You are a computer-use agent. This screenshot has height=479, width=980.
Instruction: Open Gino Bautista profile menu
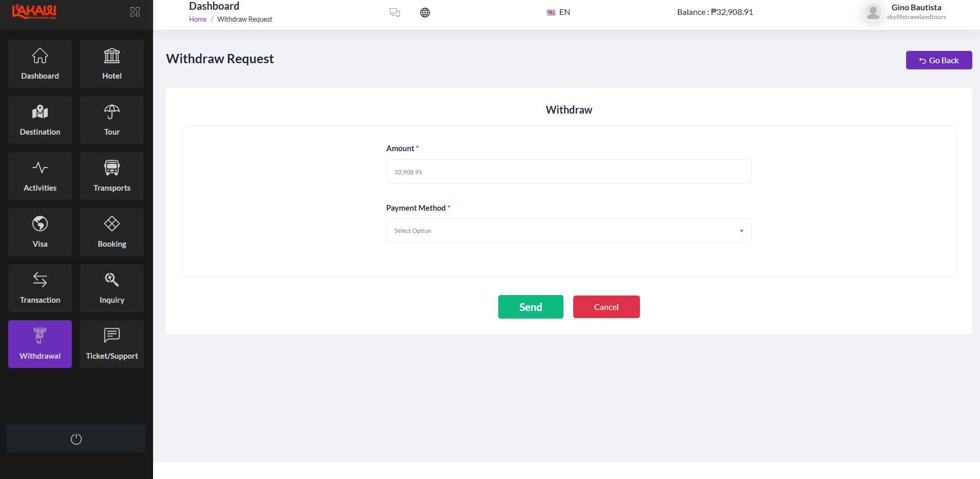[916, 8]
